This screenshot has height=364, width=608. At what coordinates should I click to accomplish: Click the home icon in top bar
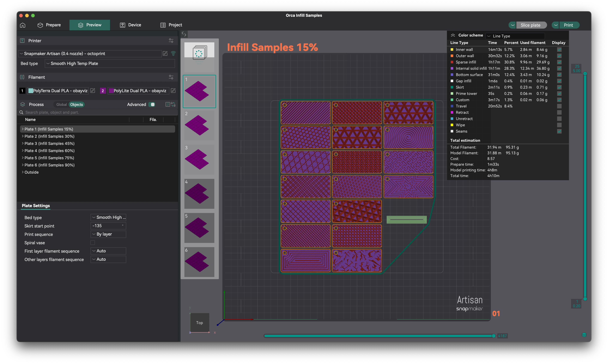[23, 25]
